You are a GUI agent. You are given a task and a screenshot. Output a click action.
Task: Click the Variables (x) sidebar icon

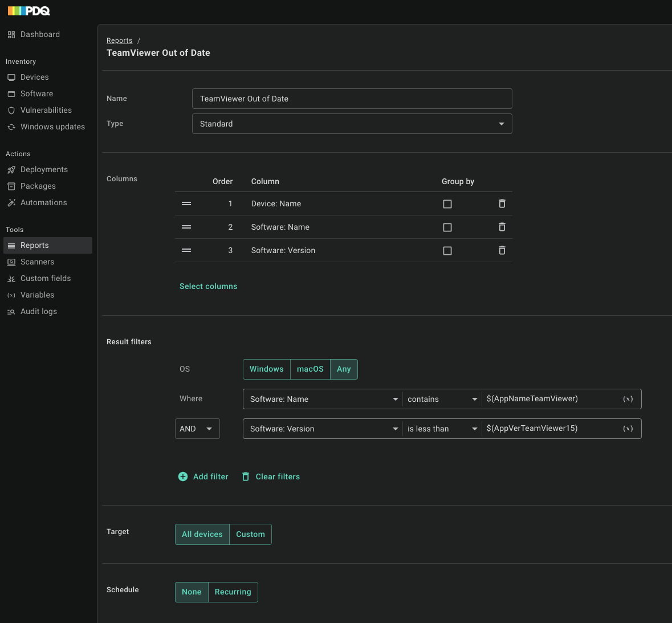click(11, 295)
